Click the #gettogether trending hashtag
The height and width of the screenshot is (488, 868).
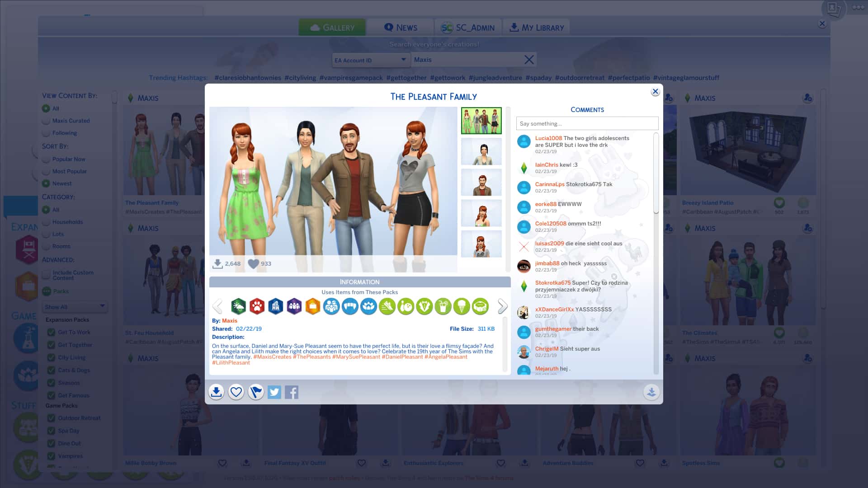pyautogui.click(x=406, y=78)
